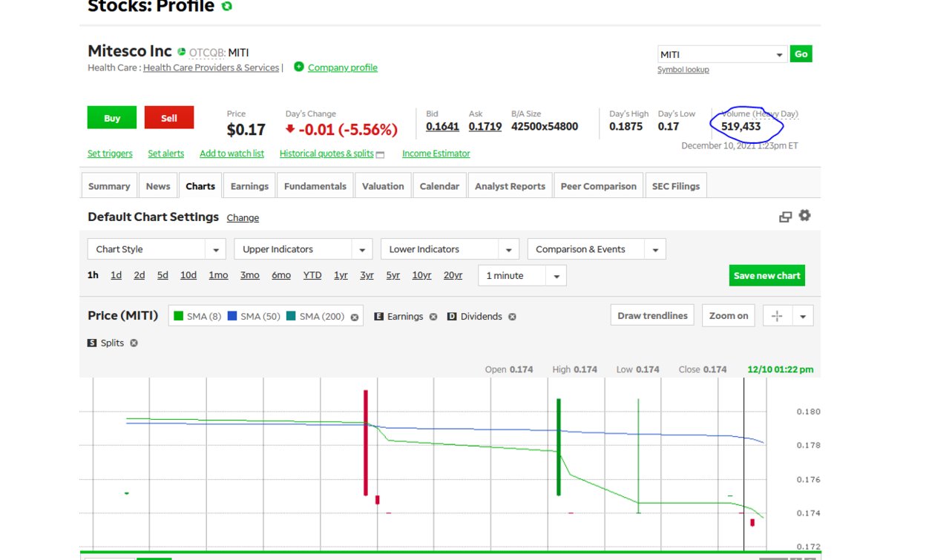The image size is (949, 560).
Task: Open the Income Estimator link
Action: pyautogui.click(x=436, y=154)
